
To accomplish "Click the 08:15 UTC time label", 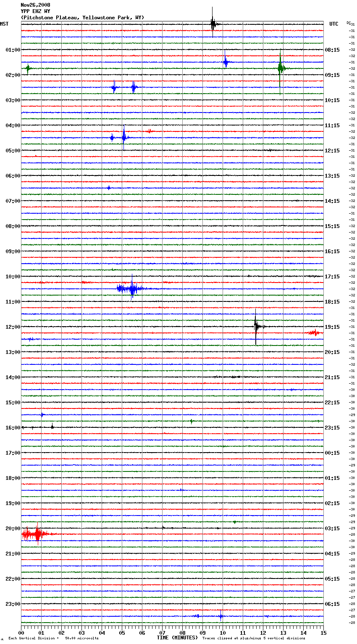I will [332, 50].
